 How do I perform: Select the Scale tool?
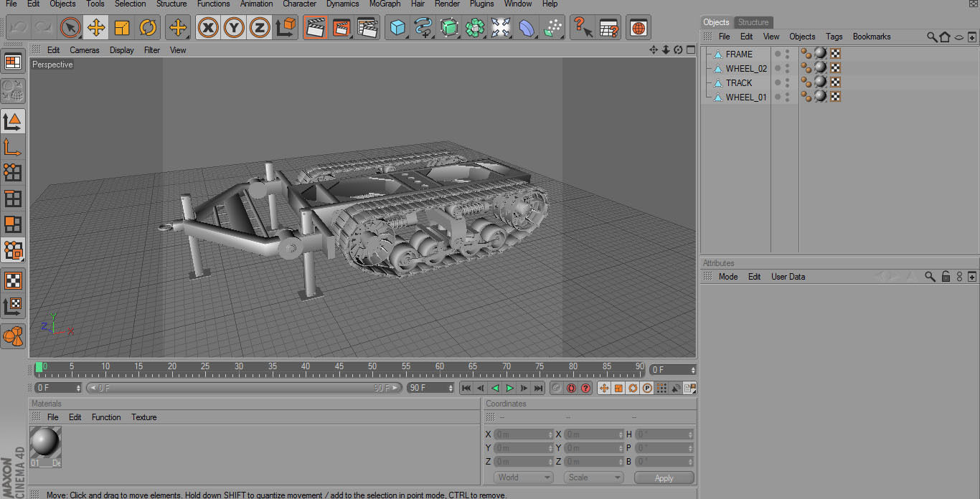click(121, 28)
